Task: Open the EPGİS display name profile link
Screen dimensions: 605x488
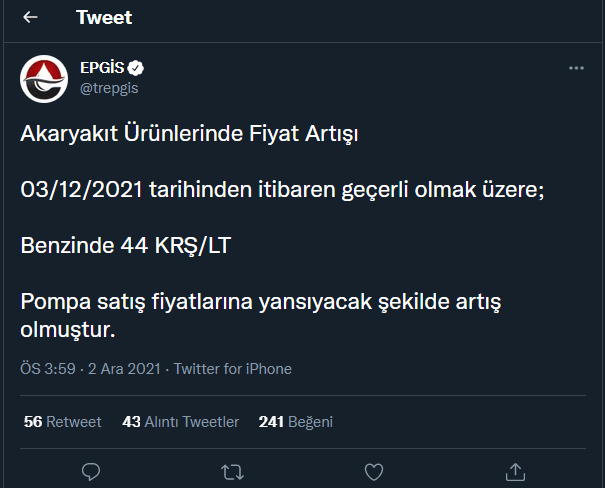Action: (x=100, y=68)
